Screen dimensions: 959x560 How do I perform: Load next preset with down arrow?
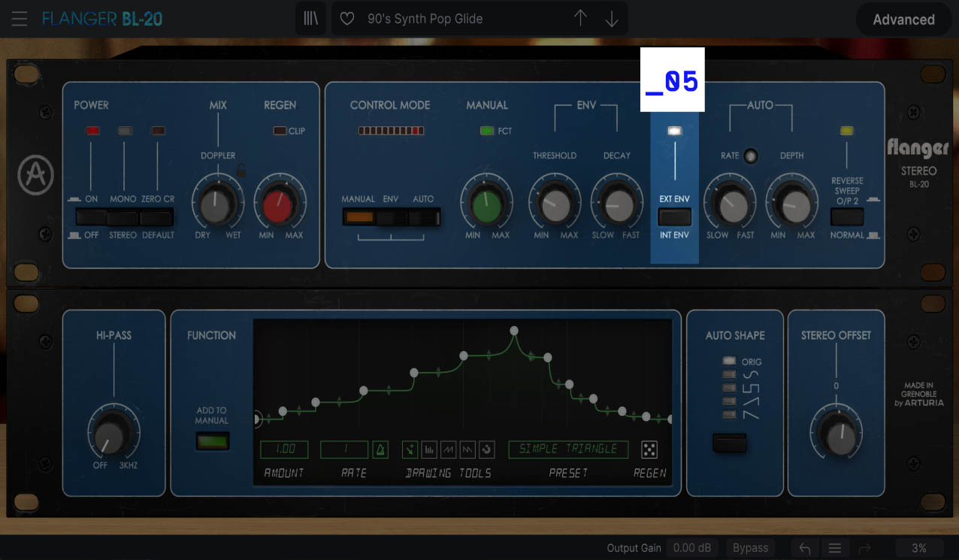coord(612,19)
